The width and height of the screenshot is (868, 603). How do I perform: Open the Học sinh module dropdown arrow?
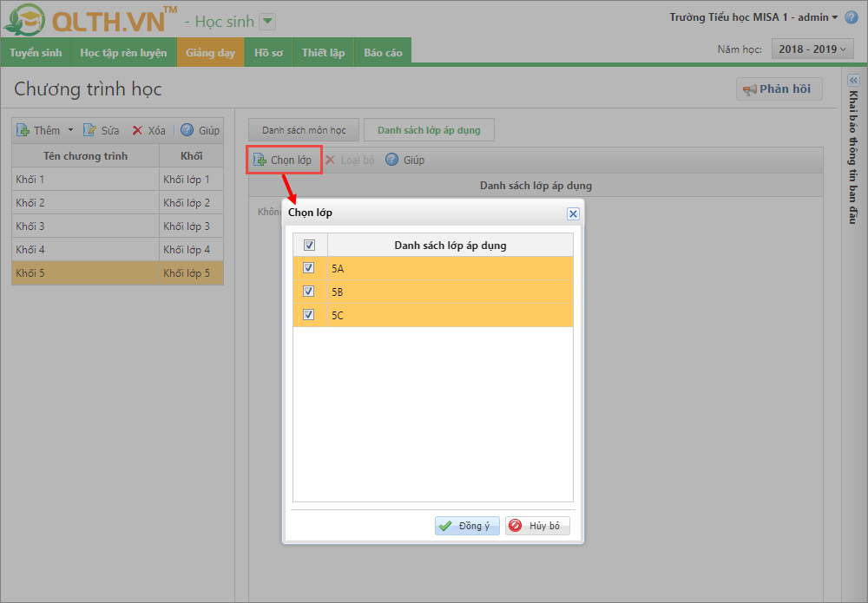267,22
